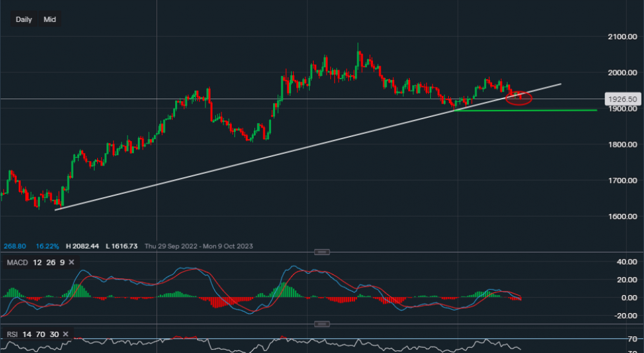Open MACD 12 26 9 settings label
Viewport: 644px width, 353px height.
pyautogui.click(x=35, y=262)
